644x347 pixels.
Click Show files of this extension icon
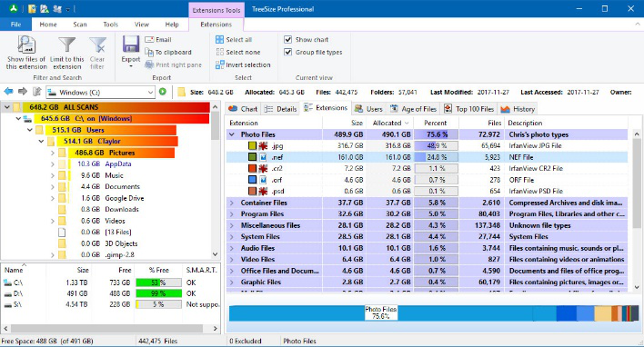click(x=26, y=45)
